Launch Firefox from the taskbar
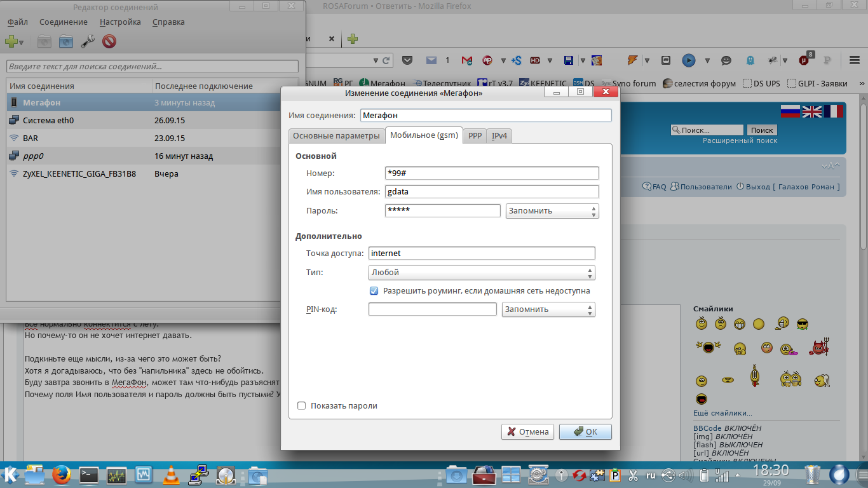 [x=62, y=475]
